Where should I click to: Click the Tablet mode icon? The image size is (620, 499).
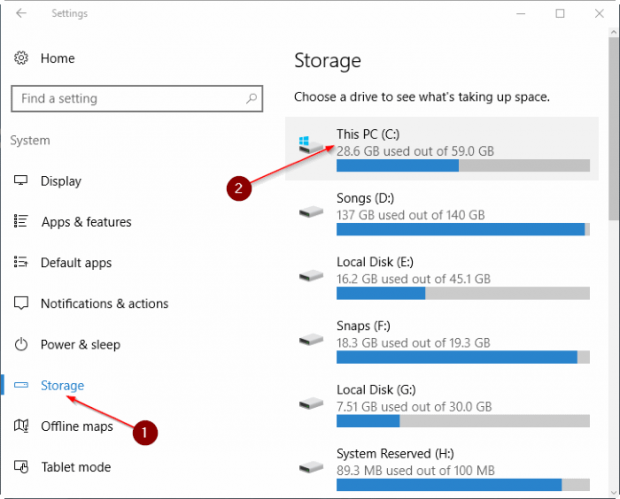pos(21,467)
